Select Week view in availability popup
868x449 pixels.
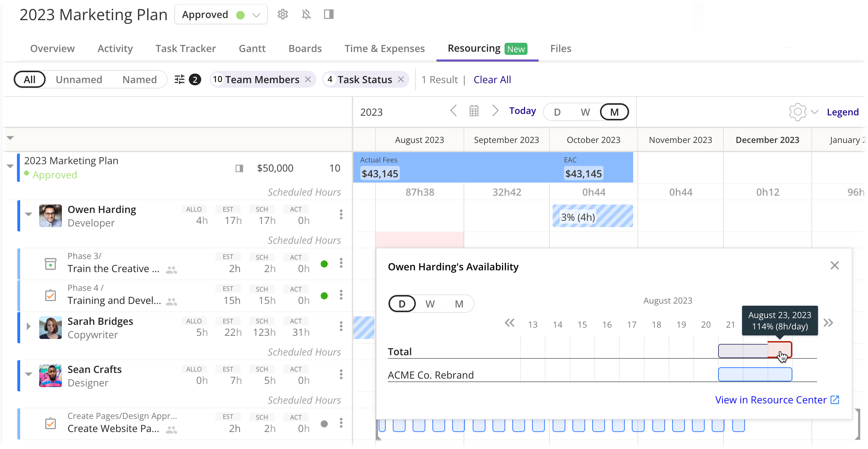point(430,304)
